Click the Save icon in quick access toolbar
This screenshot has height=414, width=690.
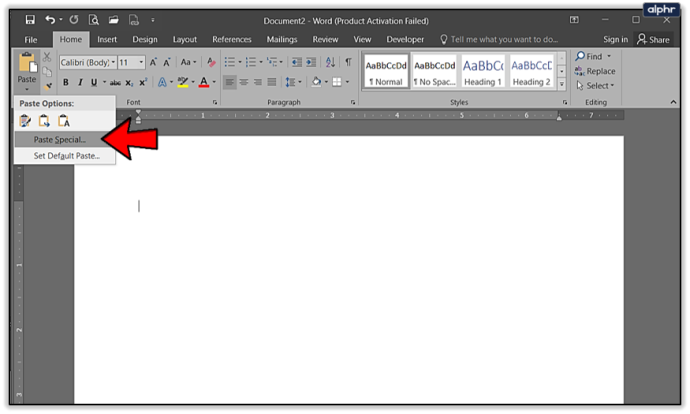pos(30,20)
